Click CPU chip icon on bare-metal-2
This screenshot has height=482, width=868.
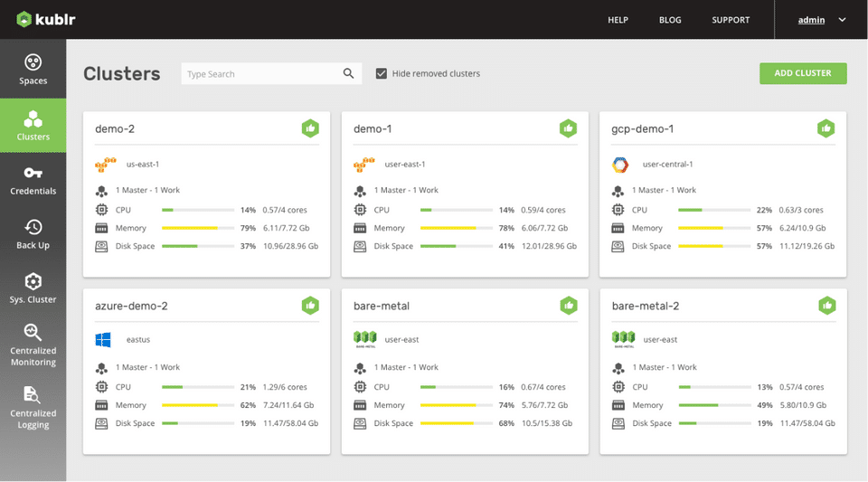(x=618, y=387)
